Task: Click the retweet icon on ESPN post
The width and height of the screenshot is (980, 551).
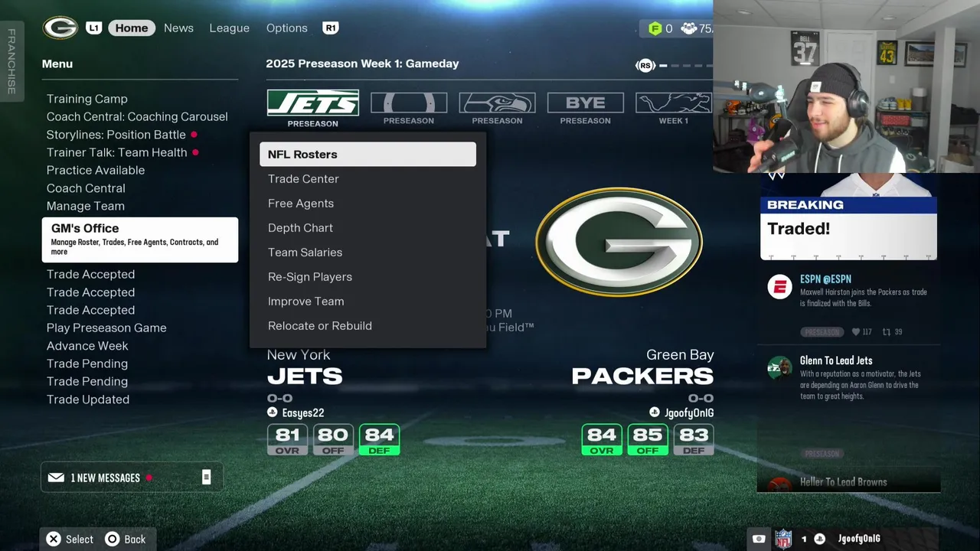Action: pos(887,332)
